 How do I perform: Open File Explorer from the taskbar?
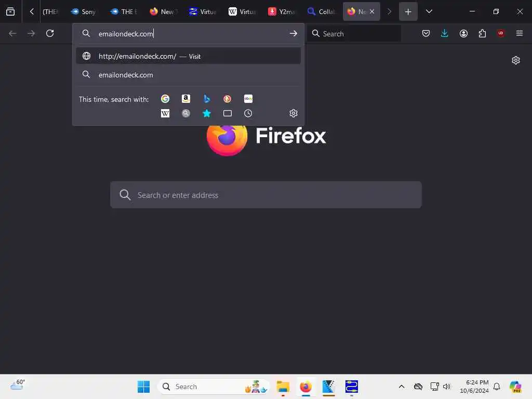click(283, 387)
